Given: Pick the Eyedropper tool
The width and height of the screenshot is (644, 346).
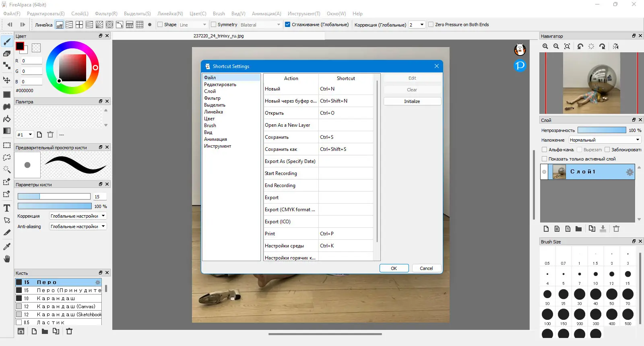Looking at the screenshot, I should click(7, 246).
